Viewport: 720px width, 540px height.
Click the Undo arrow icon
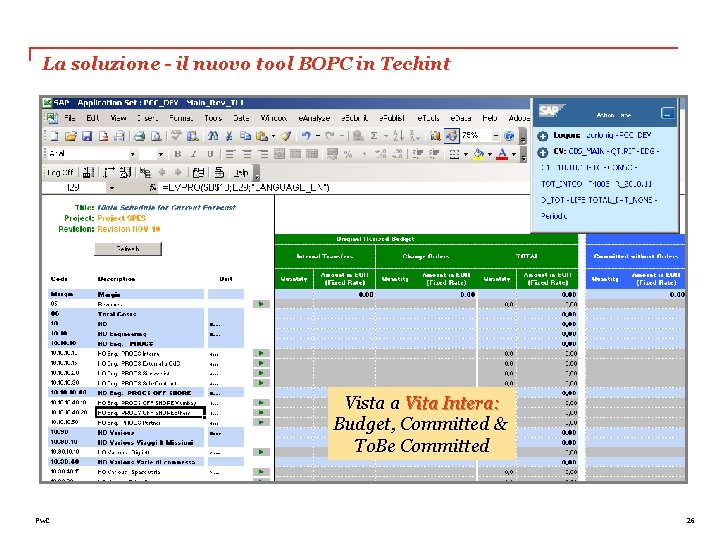(306, 135)
